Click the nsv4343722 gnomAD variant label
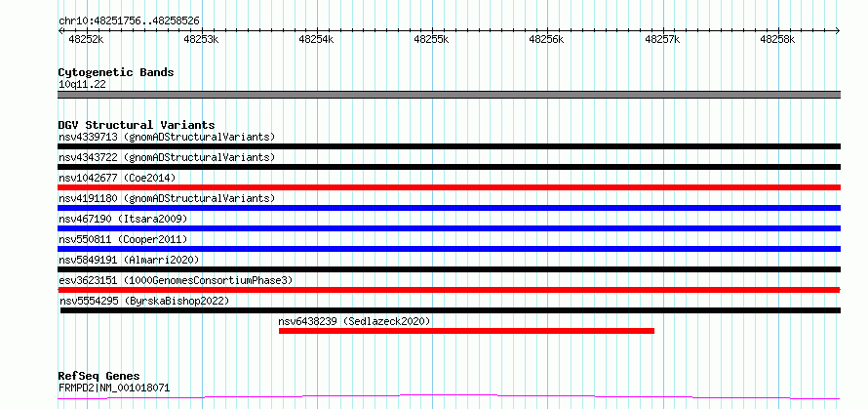The height and width of the screenshot is (409, 868). (167, 157)
